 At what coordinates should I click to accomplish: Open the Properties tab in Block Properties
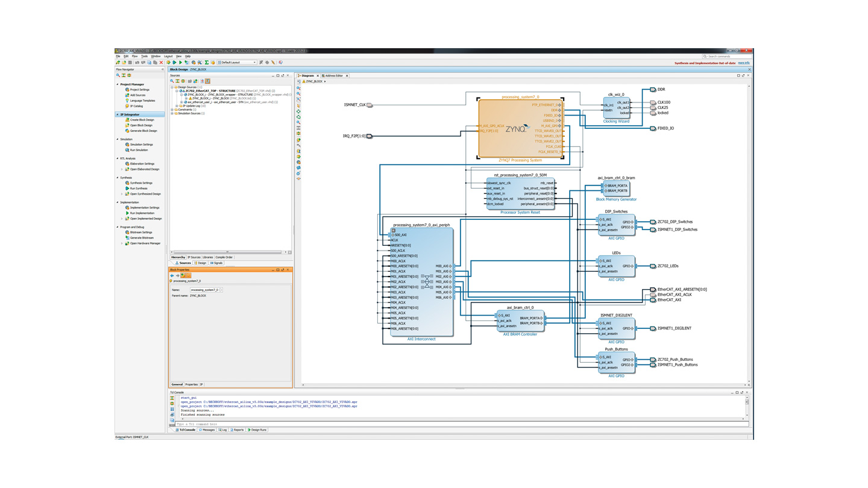click(x=191, y=384)
